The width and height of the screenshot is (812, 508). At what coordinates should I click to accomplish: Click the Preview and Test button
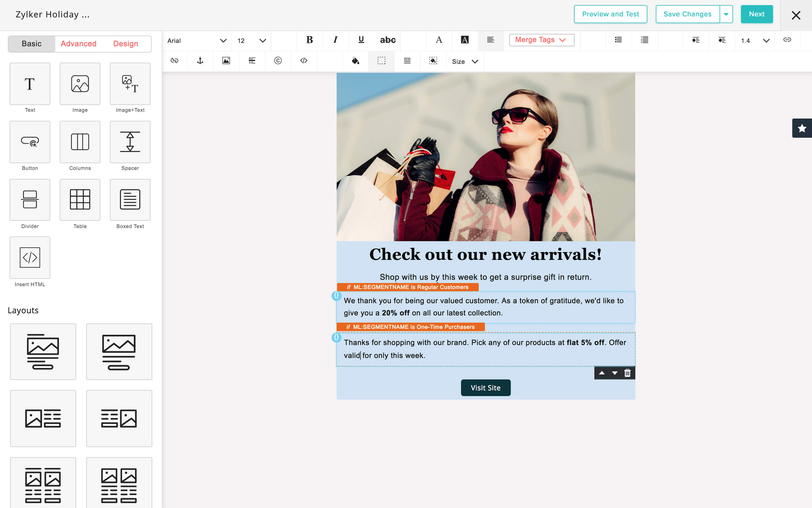coord(610,14)
